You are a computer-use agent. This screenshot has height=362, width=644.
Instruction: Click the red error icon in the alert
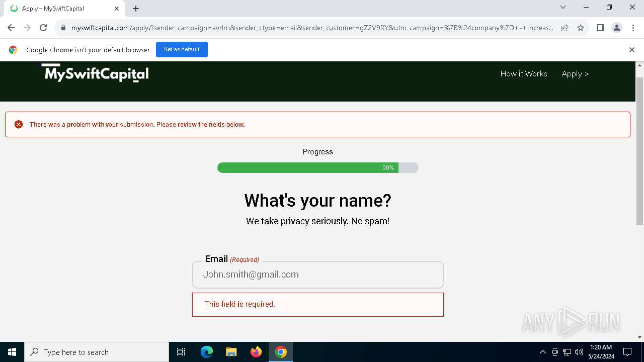pos(19,124)
